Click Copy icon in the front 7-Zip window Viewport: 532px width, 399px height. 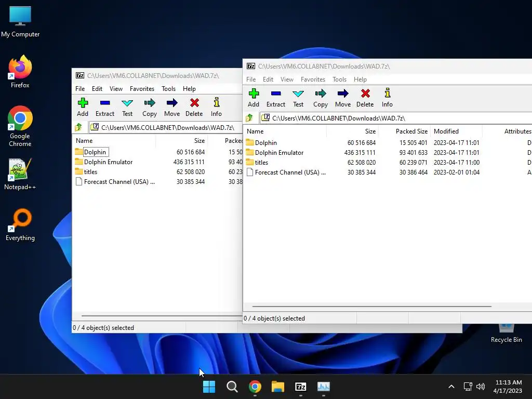click(320, 94)
